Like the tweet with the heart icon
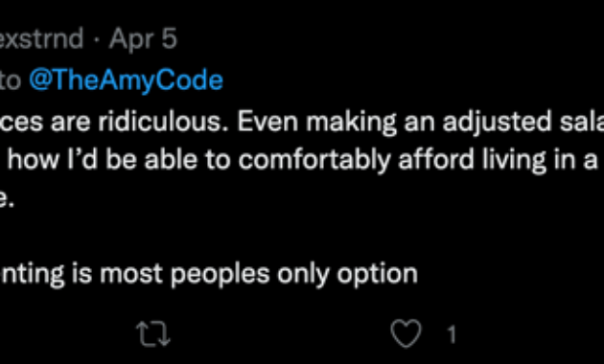The image size is (604, 364). click(406, 333)
